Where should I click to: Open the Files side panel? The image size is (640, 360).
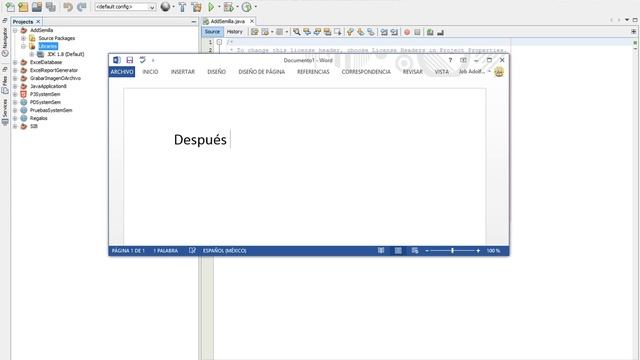point(5,84)
